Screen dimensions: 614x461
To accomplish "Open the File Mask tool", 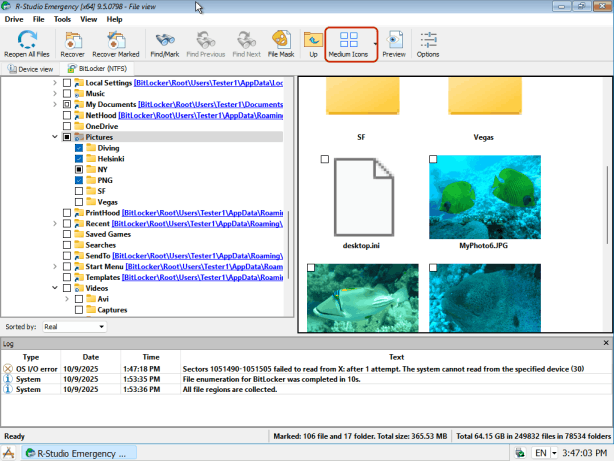I will (281, 40).
